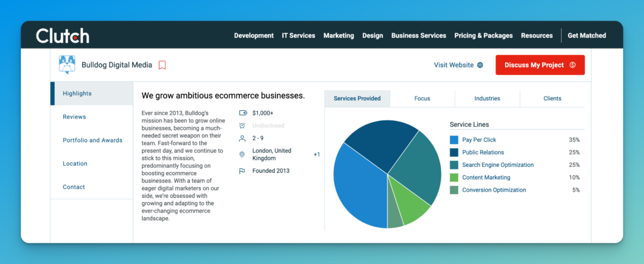Select Highlights in the sidebar

tap(92, 93)
